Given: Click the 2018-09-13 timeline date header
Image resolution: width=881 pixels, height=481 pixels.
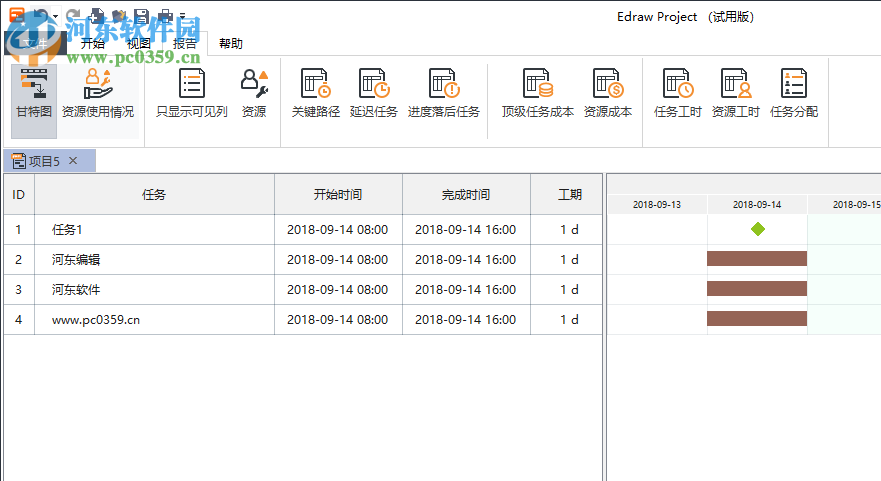Looking at the screenshot, I should point(657,205).
